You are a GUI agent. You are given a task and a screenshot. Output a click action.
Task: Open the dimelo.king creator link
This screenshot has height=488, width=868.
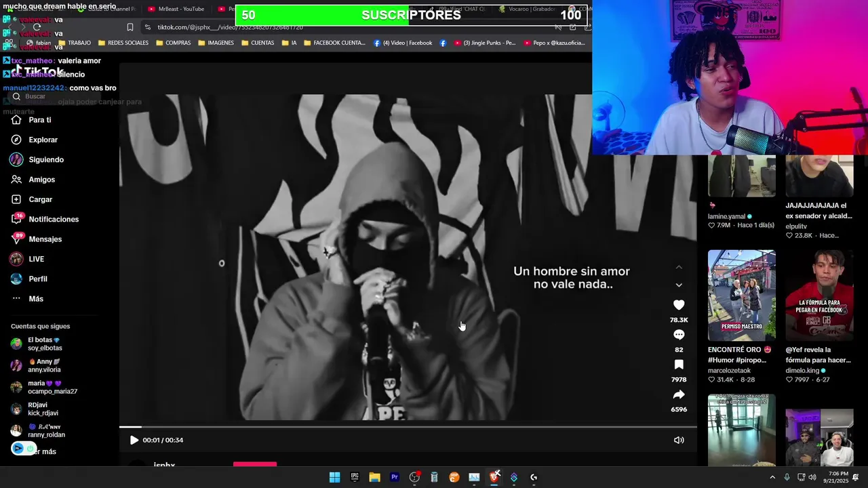tap(802, 371)
